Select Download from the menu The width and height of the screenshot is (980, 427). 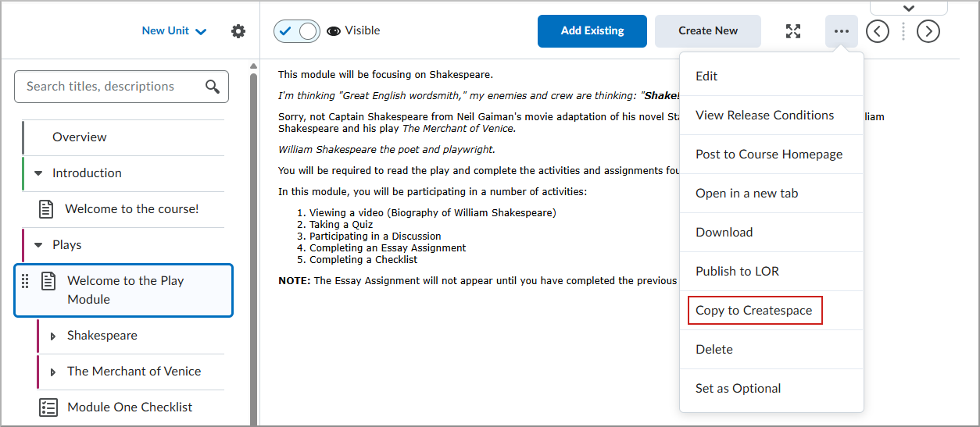[x=771, y=232]
